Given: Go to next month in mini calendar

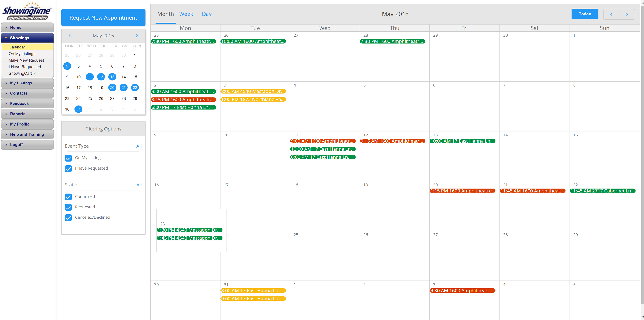Looking at the screenshot, I should click(x=137, y=36).
